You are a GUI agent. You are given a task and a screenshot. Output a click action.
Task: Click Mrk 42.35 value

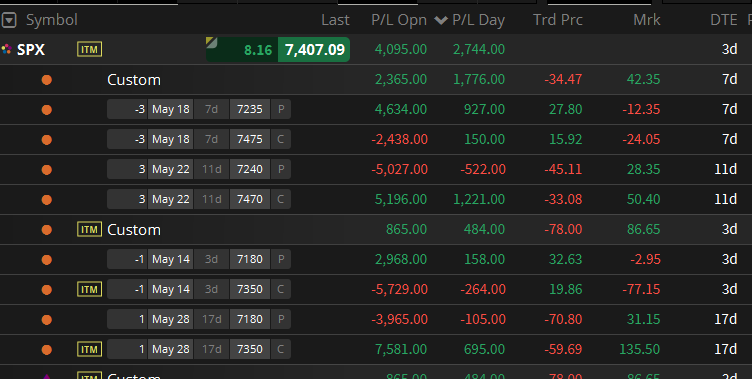(644, 80)
